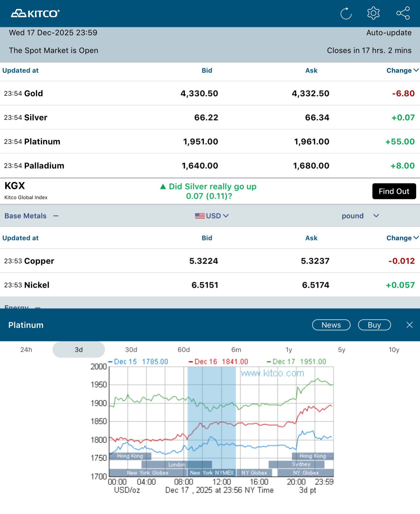Open the Copper row

(210, 261)
